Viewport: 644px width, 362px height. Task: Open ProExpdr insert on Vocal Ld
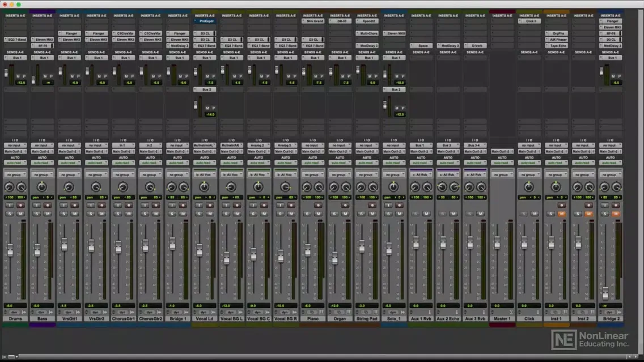(204, 21)
